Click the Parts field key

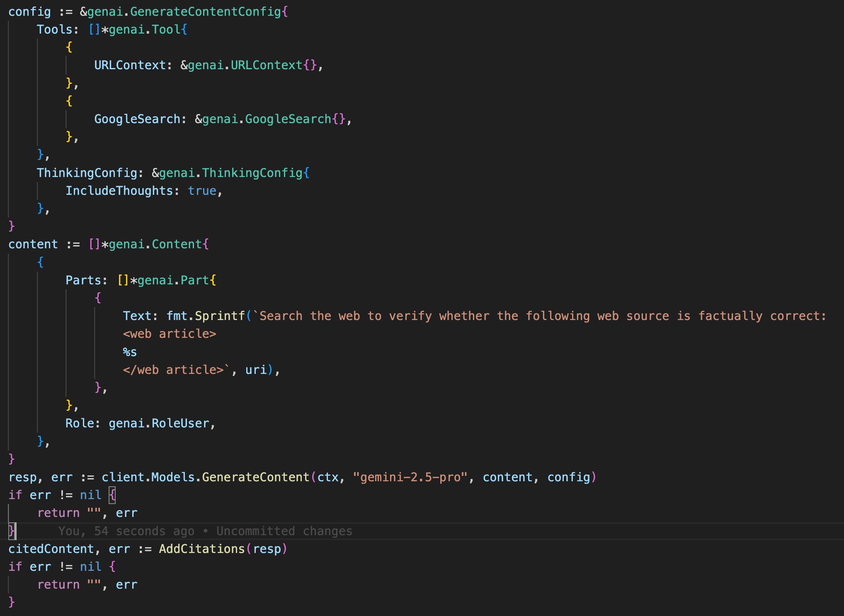[83, 280]
